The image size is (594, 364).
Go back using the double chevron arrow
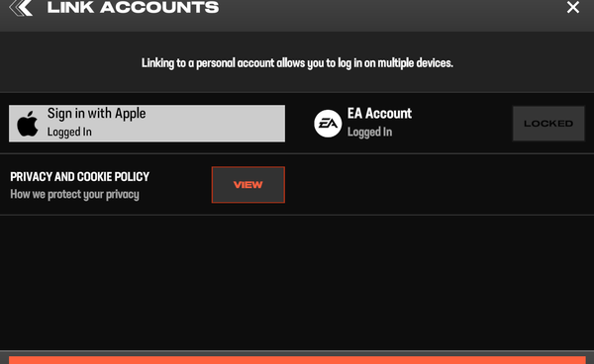point(21,8)
